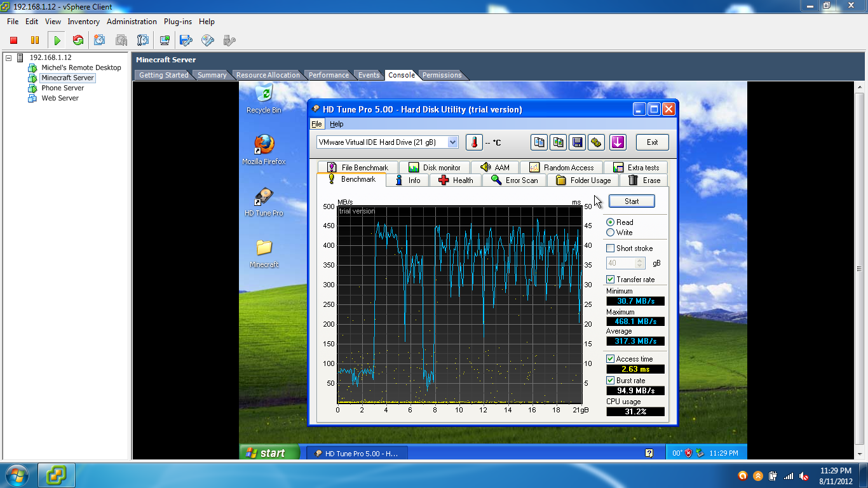Click the HD Tune Pro desktop shortcut

pyautogui.click(x=264, y=202)
